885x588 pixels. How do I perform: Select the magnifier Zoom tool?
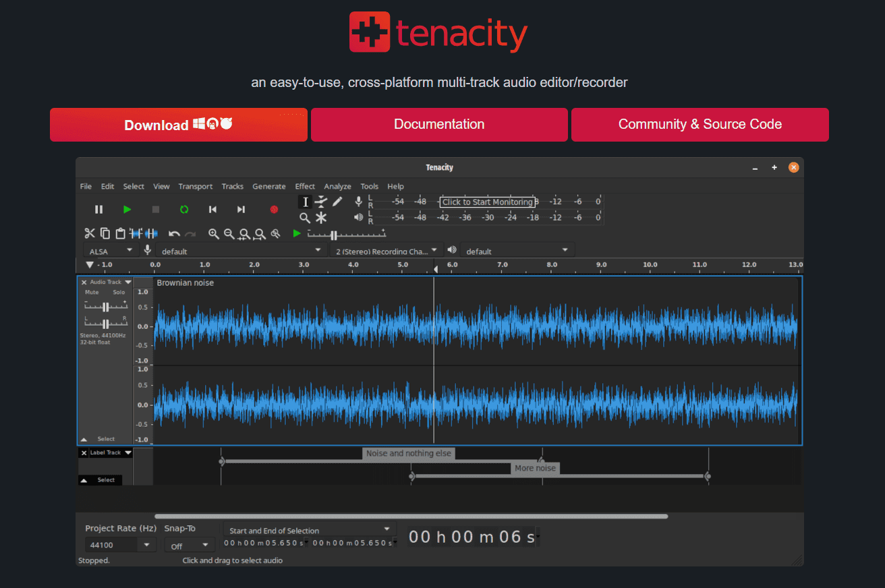(305, 218)
